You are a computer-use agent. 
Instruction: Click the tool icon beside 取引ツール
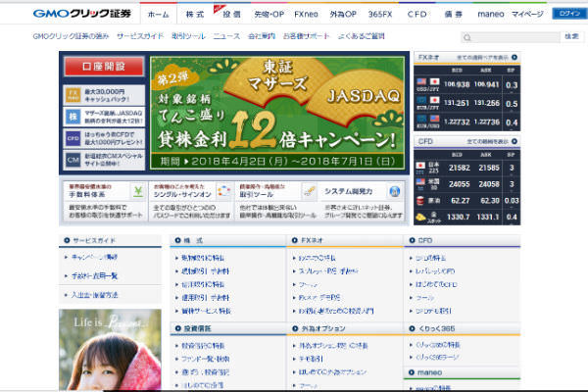309,191
